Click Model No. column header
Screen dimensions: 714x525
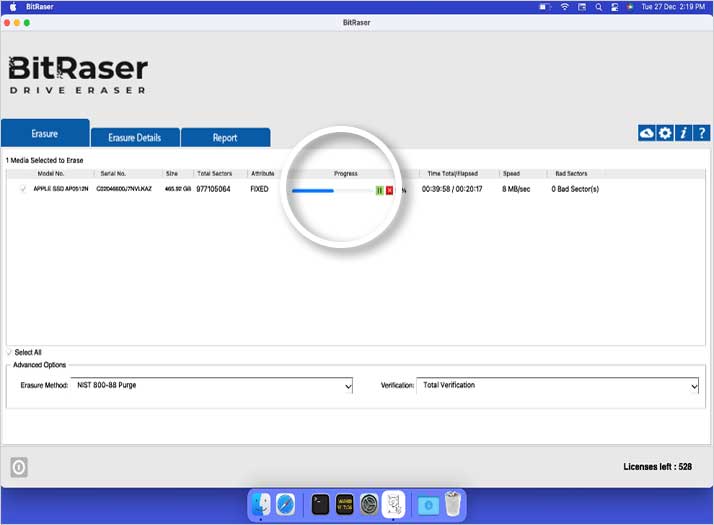click(x=51, y=173)
